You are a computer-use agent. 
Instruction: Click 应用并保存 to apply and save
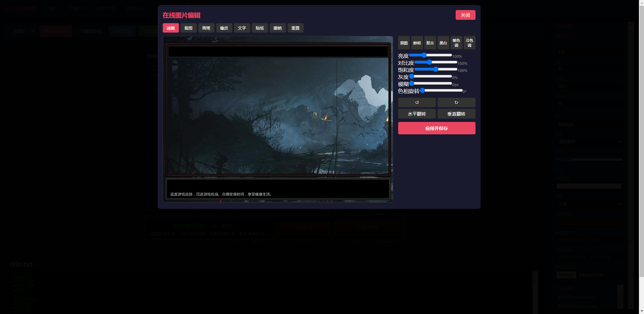(437, 128)
